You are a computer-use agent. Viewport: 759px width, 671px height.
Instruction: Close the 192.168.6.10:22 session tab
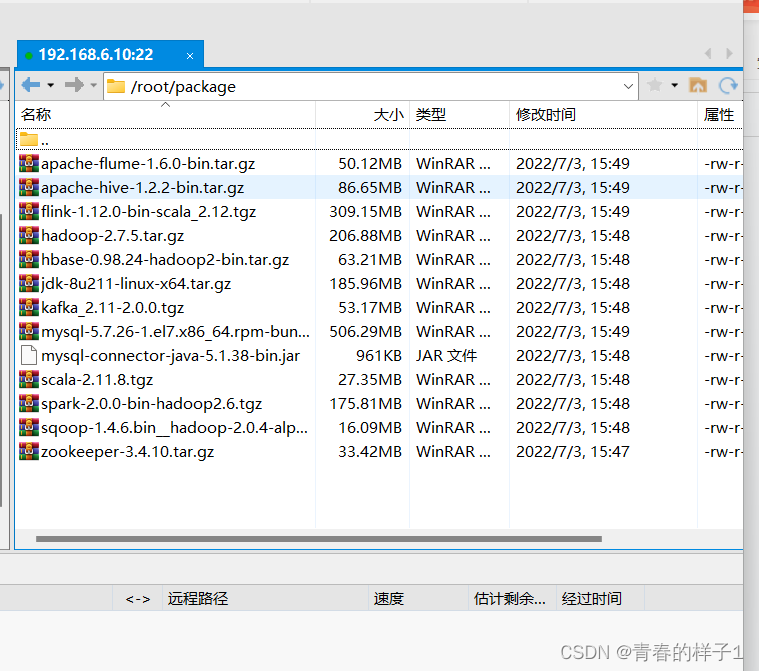[x=190, y=56]
